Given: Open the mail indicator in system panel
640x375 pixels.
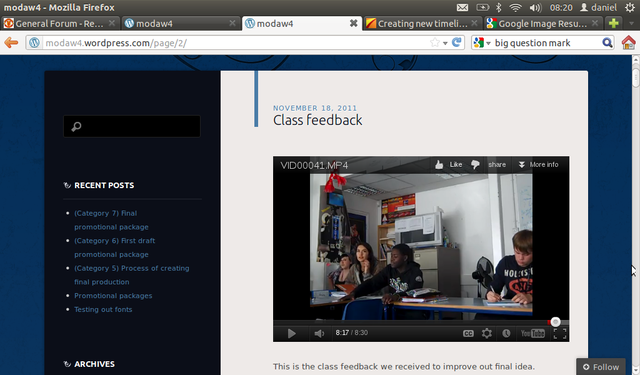Looking at the screenshot, I should pos(462,7).
